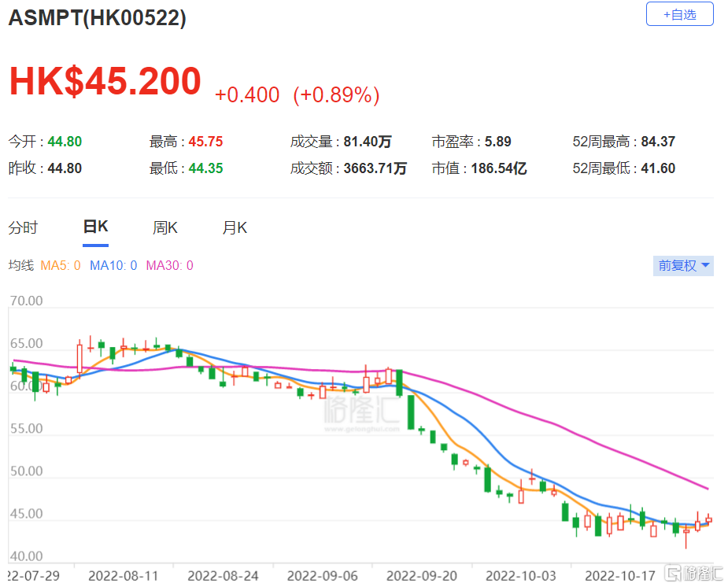Click the 50.00 price axis label
This screenshot has width=728, height=587.
pos(27,471)
